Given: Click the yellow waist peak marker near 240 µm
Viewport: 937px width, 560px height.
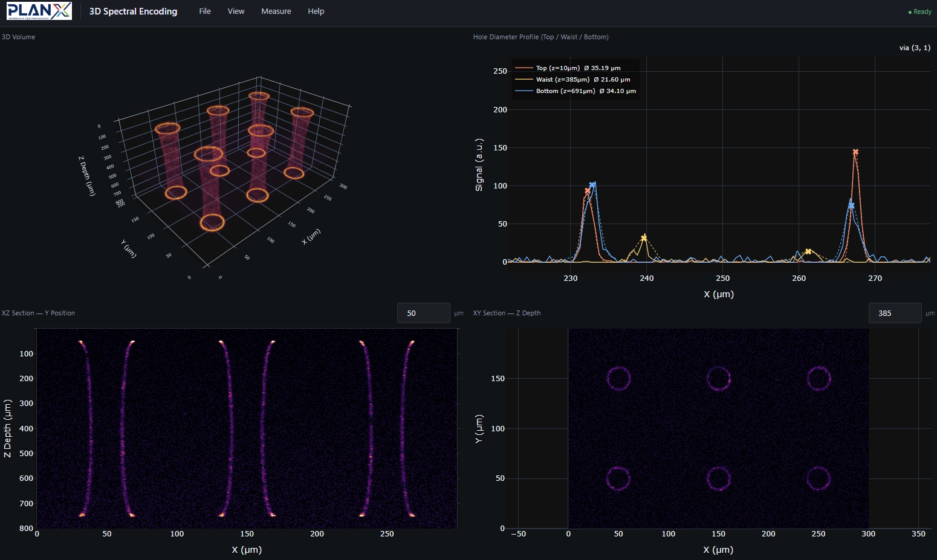Looking at the screenshot, I should point(644,237).
